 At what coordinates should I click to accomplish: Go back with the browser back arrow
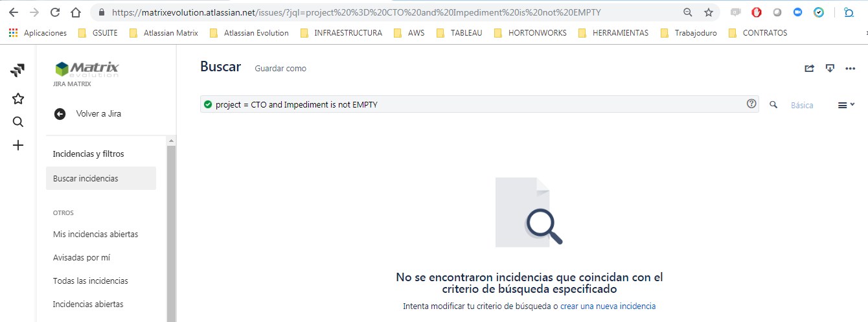(x=13, y=12)
